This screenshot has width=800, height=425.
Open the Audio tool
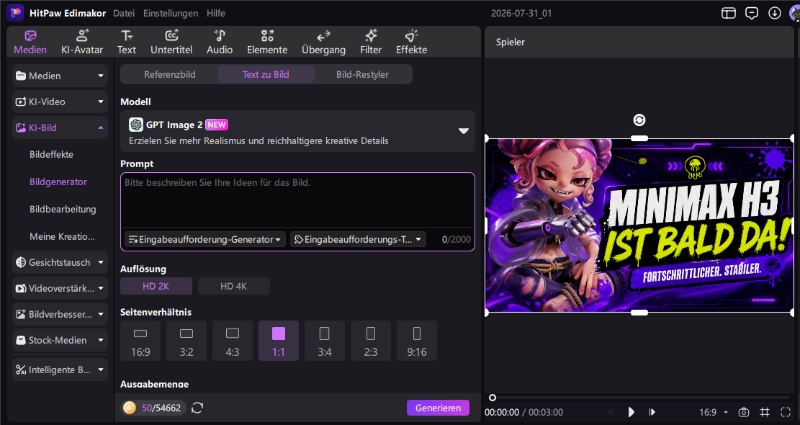[x=220, y=42]
